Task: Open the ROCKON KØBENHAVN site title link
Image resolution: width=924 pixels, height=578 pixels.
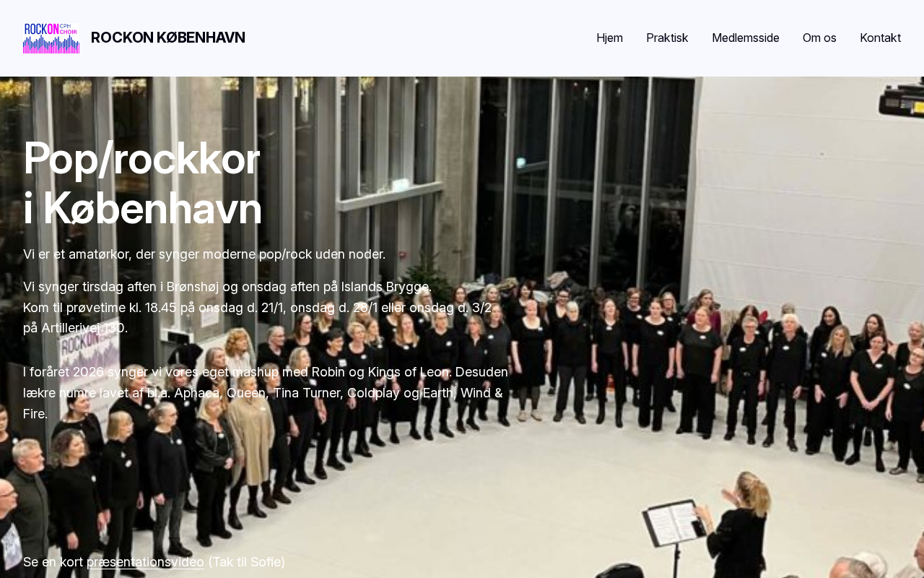Action: tap(167, 38)
